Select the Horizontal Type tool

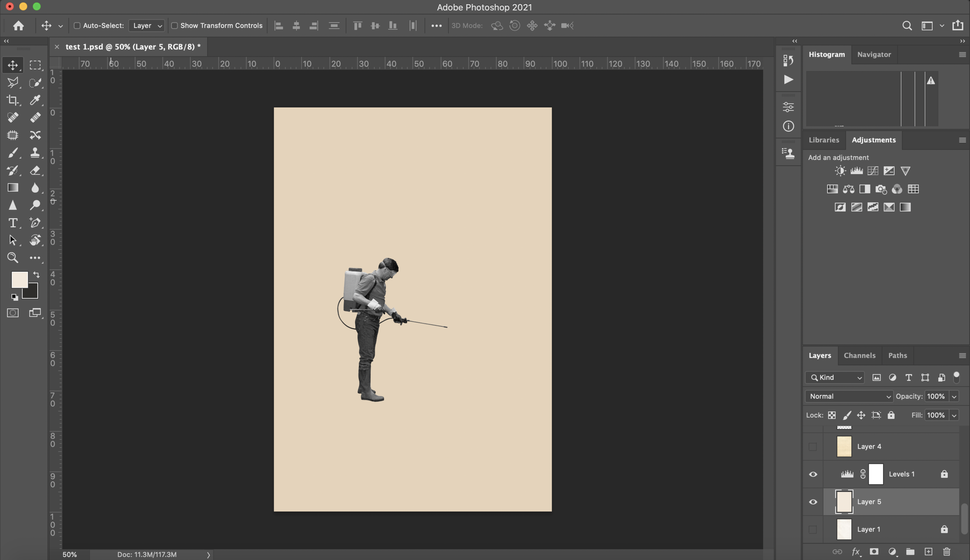tap(12, 223)
